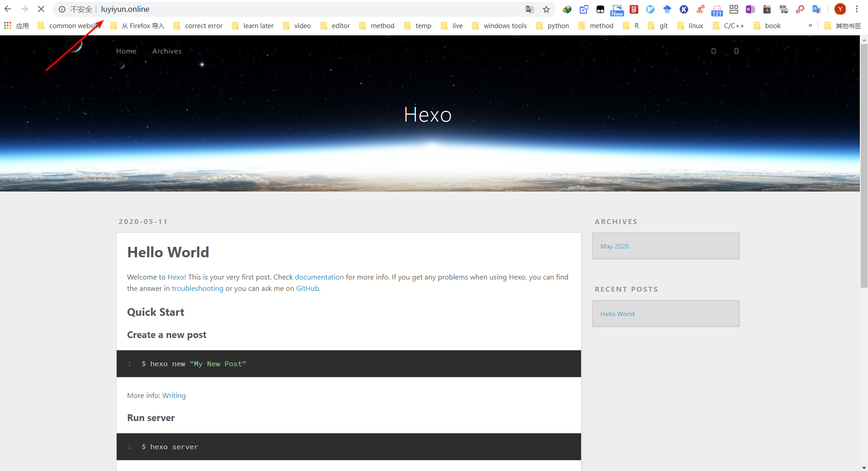Viewport: 868px width, 471px height.
Task: Open the blue V circle extension
Action: click(x=651, y=9)
